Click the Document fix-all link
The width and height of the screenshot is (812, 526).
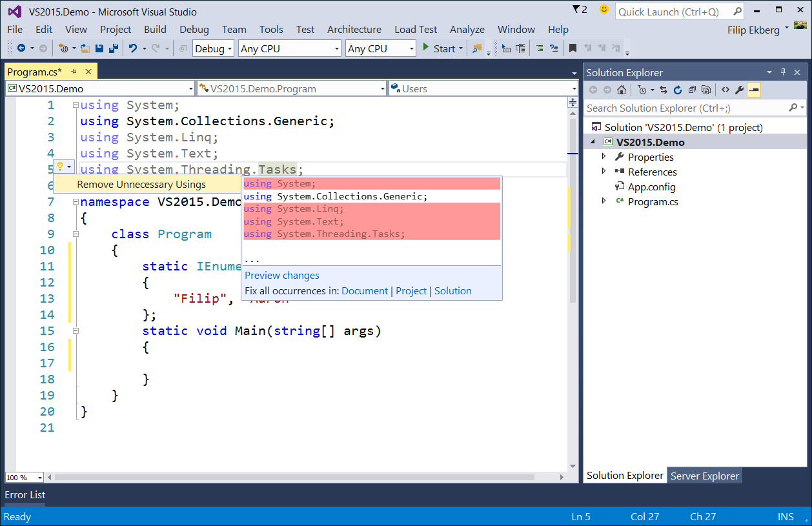[x=365, y=291]
